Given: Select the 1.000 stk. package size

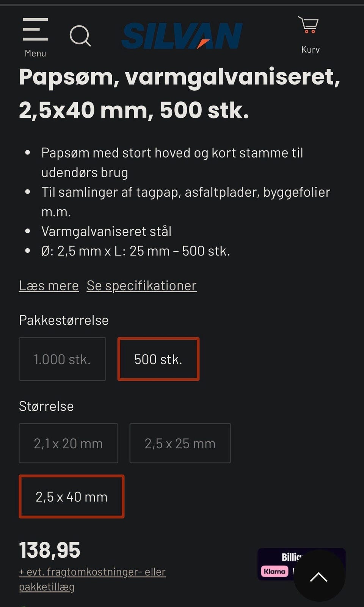Looking at the screenshot, I should (62, 359).
